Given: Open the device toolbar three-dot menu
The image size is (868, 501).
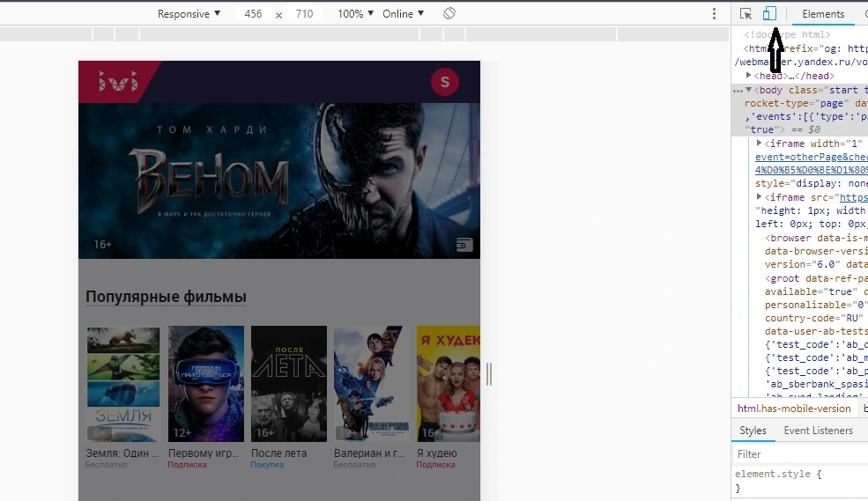Looking at the screenshot, I should (714, 14).
